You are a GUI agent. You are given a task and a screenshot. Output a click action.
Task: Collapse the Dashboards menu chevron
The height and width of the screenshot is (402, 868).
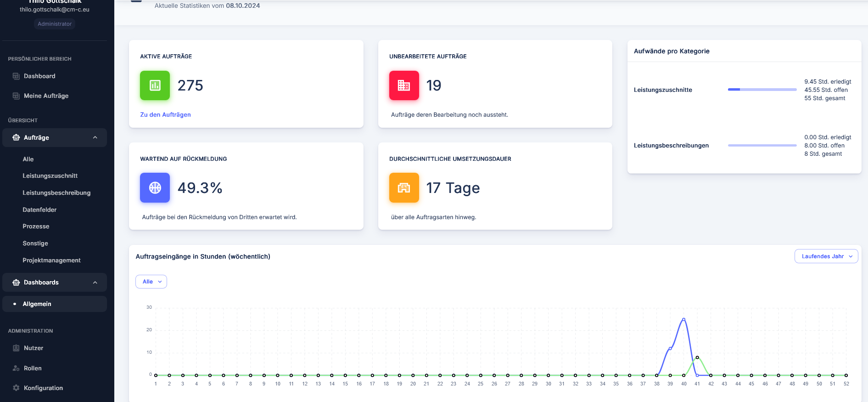[95, 283]
